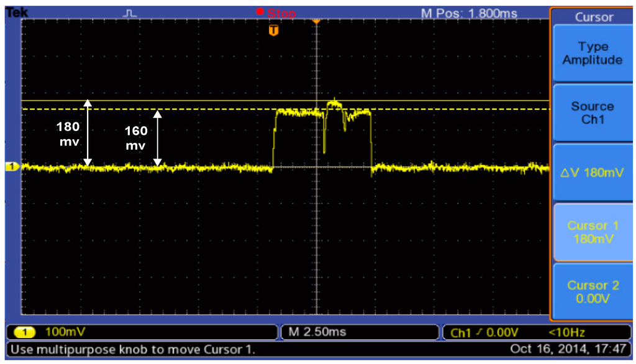Click the ΔV 180mV readout button

593,173
